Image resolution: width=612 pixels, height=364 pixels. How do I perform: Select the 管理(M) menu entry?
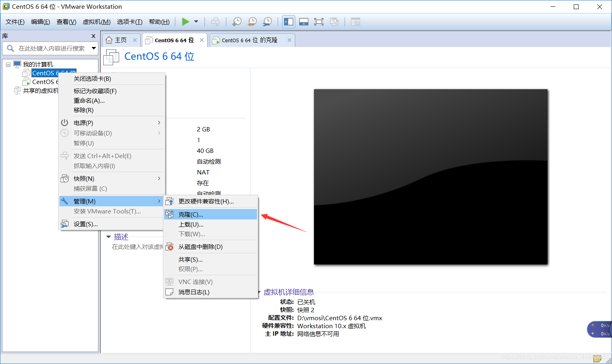(x=112, y=201)
